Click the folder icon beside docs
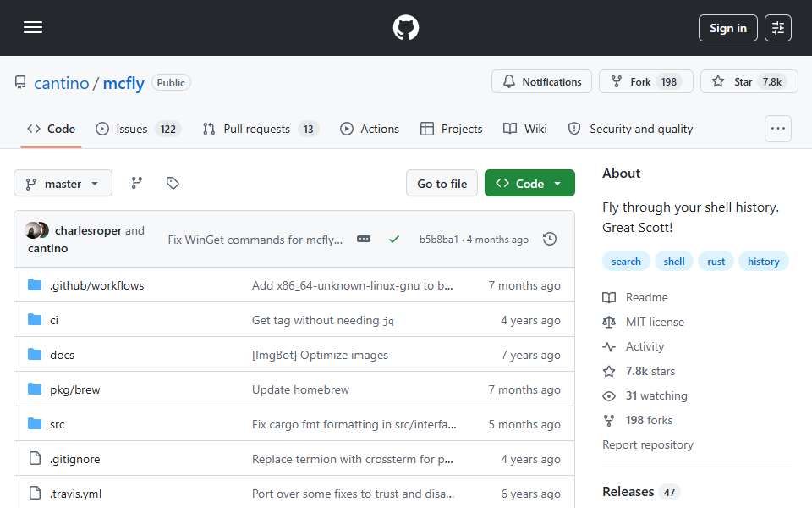812x508 pixels. (x=35, y=355)
